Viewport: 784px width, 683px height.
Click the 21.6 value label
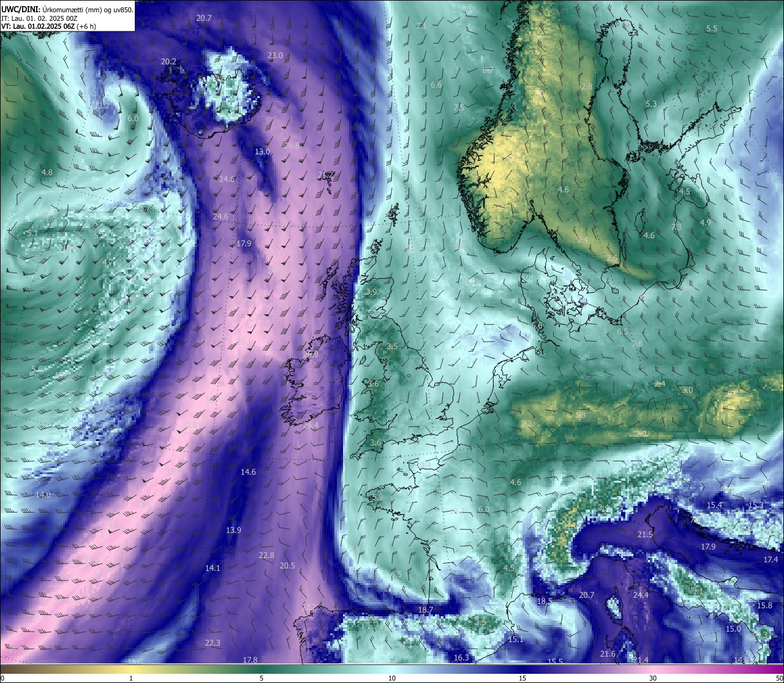608,654
